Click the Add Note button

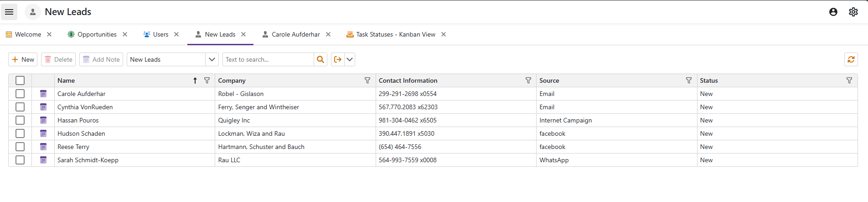[x=101, y=59]
